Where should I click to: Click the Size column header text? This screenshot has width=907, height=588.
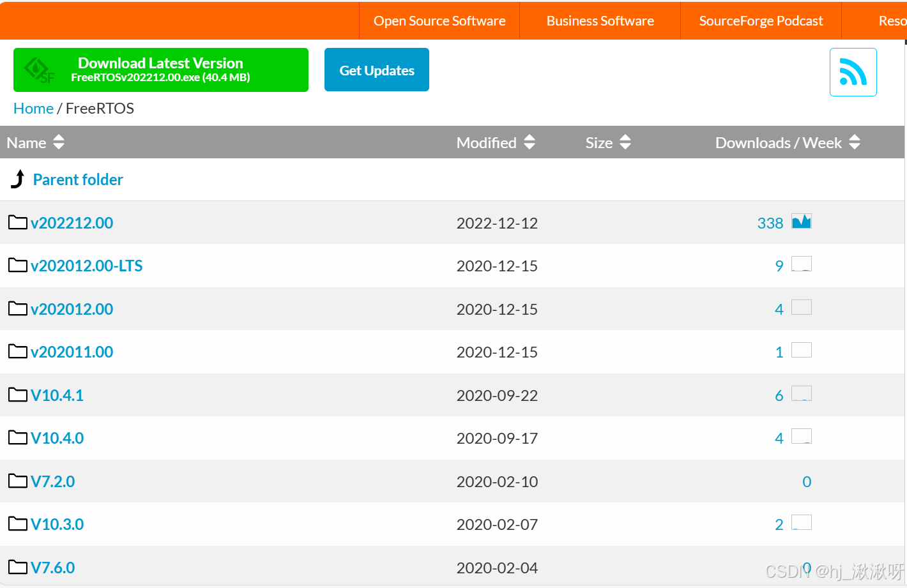599,142
